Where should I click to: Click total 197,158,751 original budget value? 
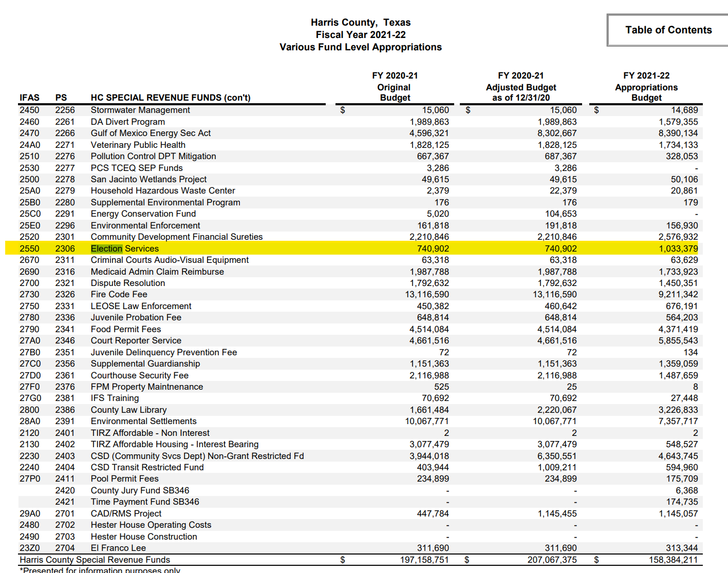pos(424,560)
